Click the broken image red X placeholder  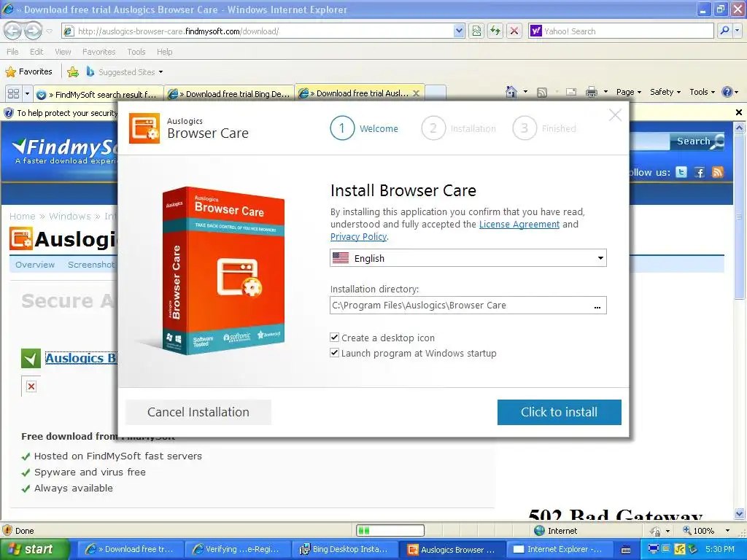[31, 386]
